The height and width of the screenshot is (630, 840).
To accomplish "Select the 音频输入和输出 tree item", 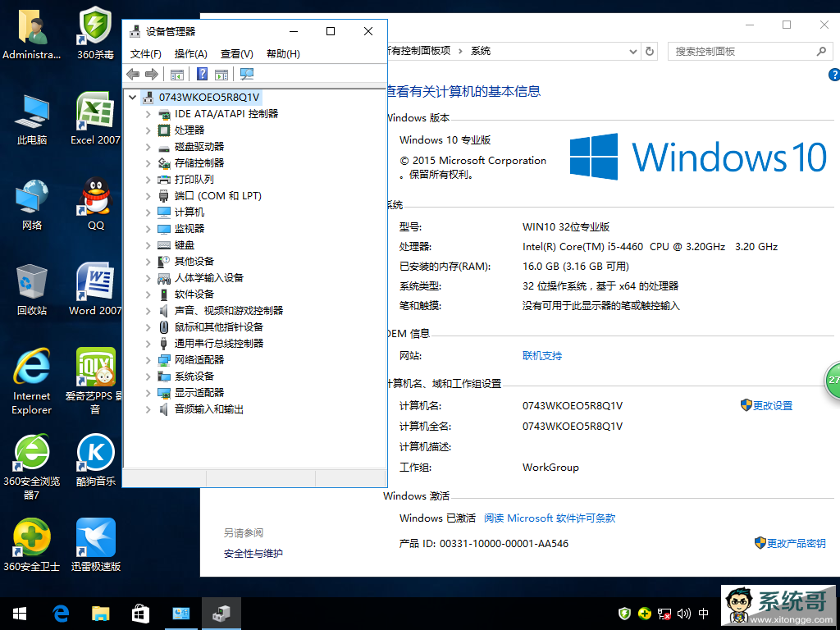I will coord(209,409).
